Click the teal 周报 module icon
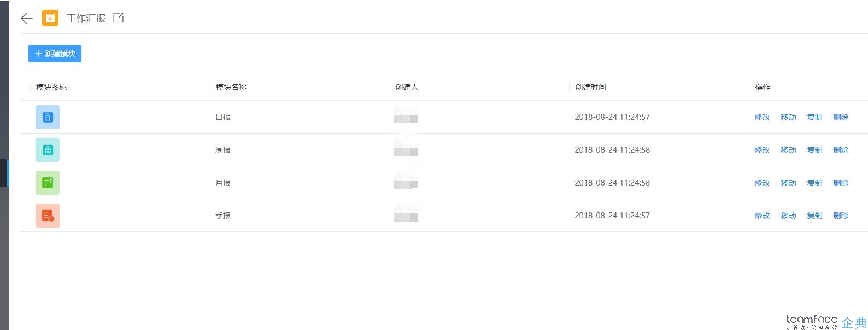Viewport: 868px width, 330px height. click(x=48, y=150)
